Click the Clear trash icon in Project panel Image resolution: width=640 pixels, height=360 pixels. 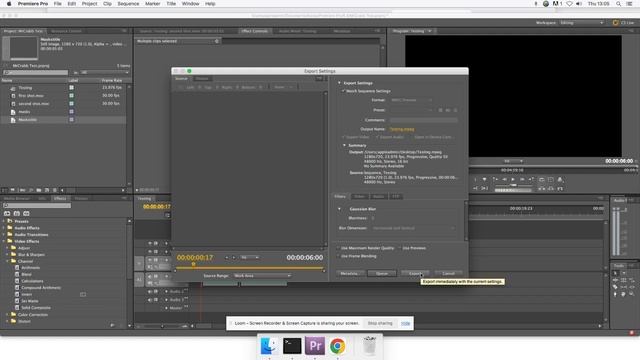(x=55, y=190)
